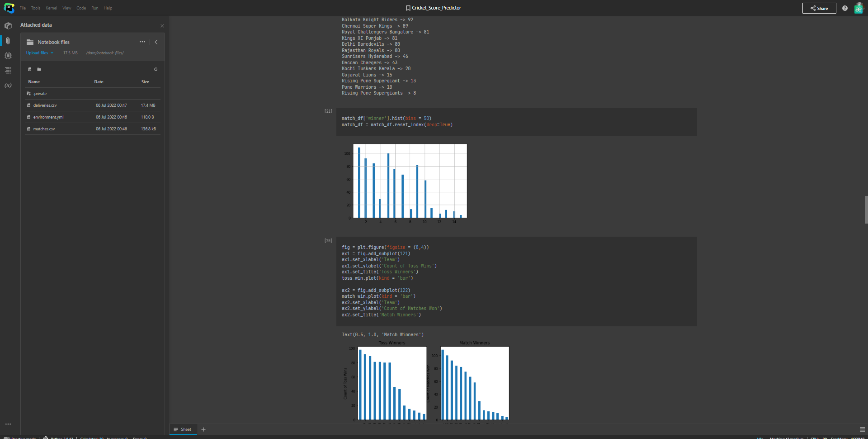Open the attached data paperclip panel
This screenshot has height=439, width=868.
coord(8,41)
